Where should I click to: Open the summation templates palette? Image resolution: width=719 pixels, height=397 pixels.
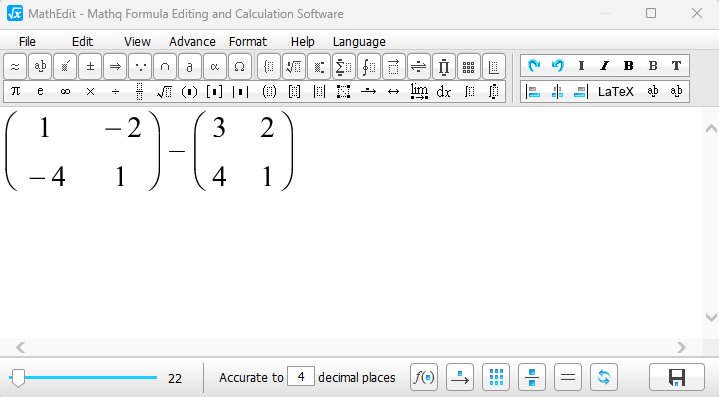point(343,67)
